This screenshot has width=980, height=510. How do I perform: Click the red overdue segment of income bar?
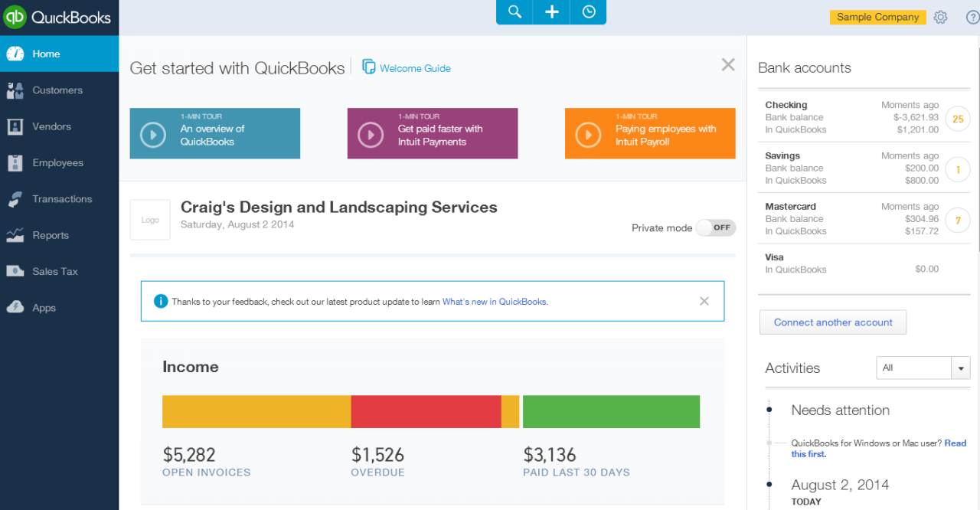426,411
